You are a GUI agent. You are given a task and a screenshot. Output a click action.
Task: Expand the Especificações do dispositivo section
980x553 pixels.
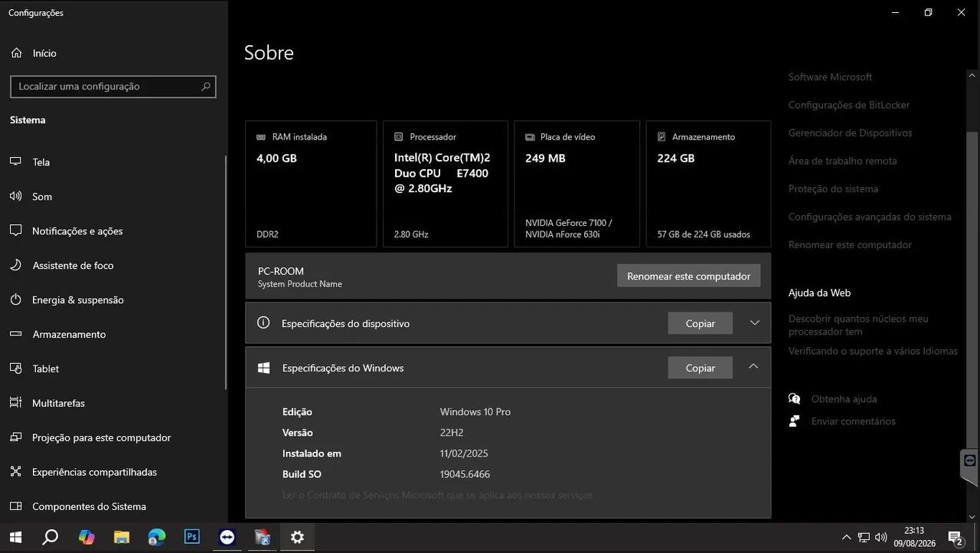point(754,323)
